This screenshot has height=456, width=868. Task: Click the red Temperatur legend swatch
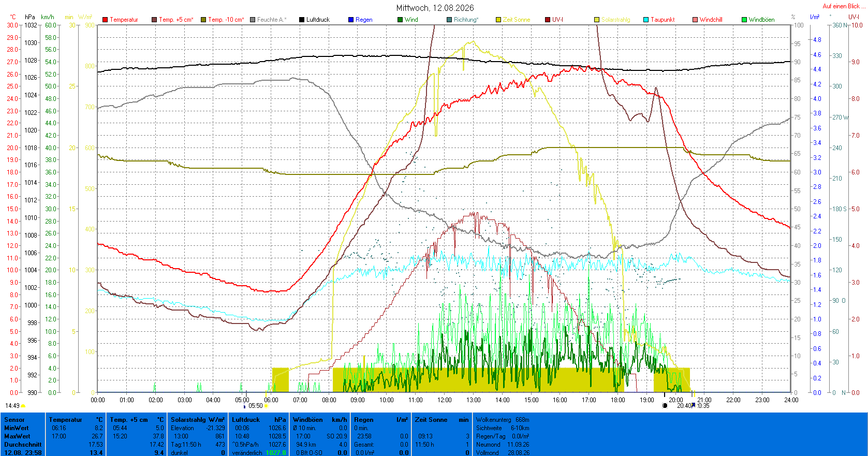pos(105,20)
